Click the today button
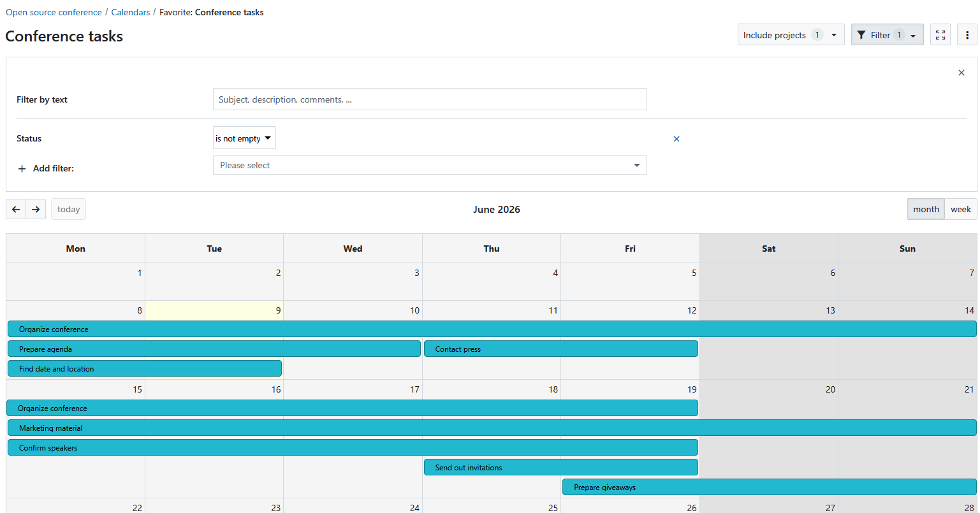This screenshot has width=980, height=513. 68,209
